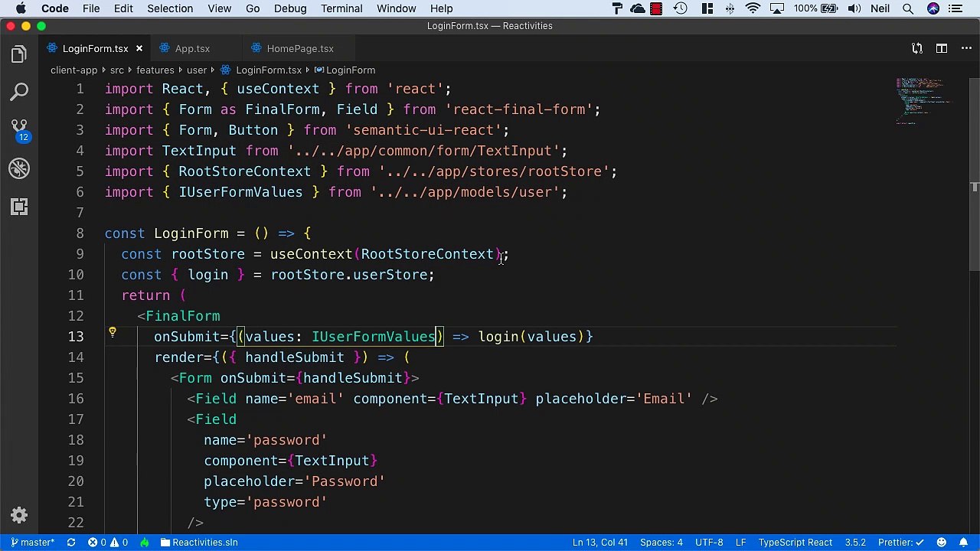Click the green flame icon in status bar

(144, 543)
